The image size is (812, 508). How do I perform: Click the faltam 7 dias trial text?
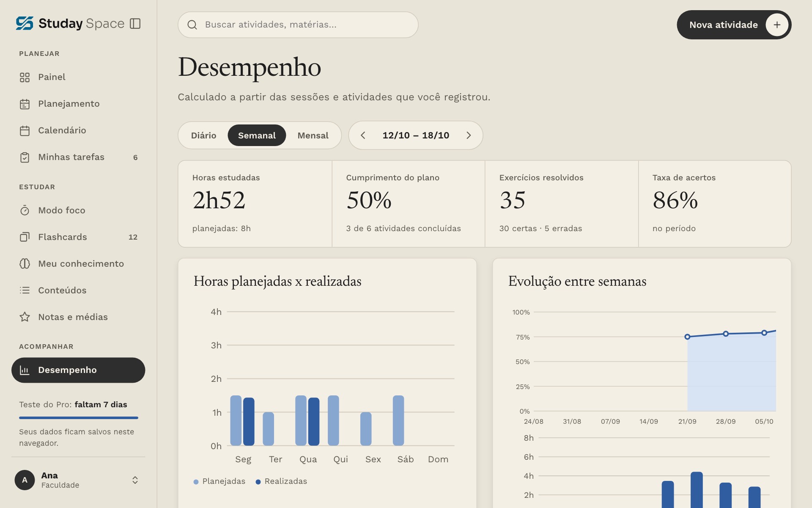[101, 404]
